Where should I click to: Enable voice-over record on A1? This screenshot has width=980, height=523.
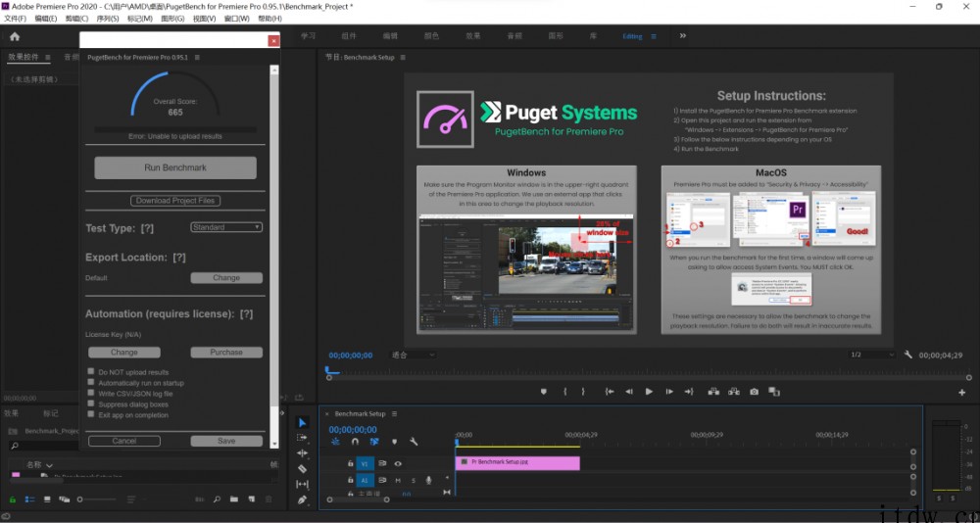[429, 480]
